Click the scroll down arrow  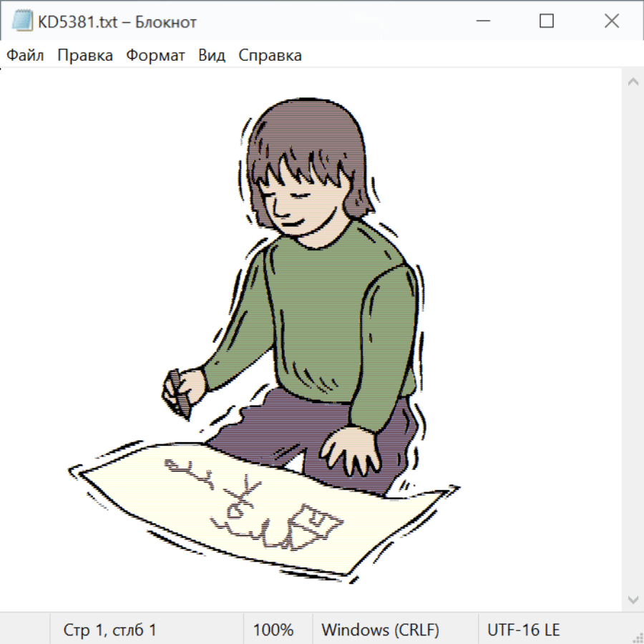coord(633,600)
